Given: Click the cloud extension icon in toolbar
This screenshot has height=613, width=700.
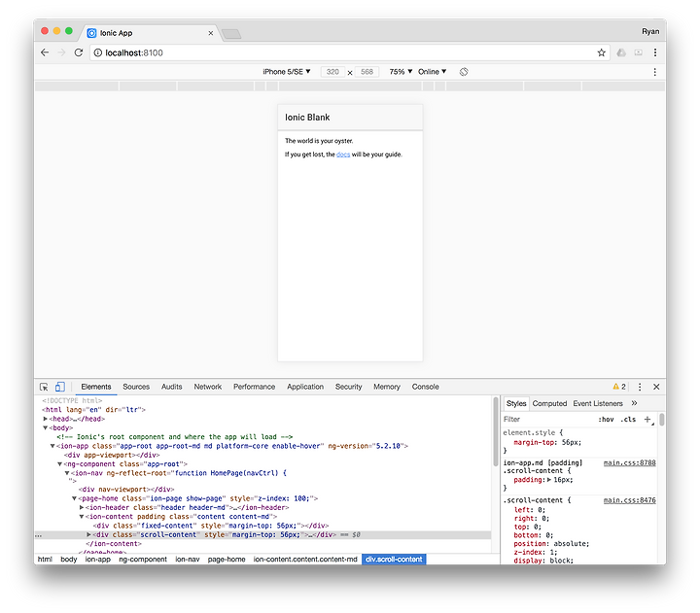Looking at the screenshot, I should point(621,52).
